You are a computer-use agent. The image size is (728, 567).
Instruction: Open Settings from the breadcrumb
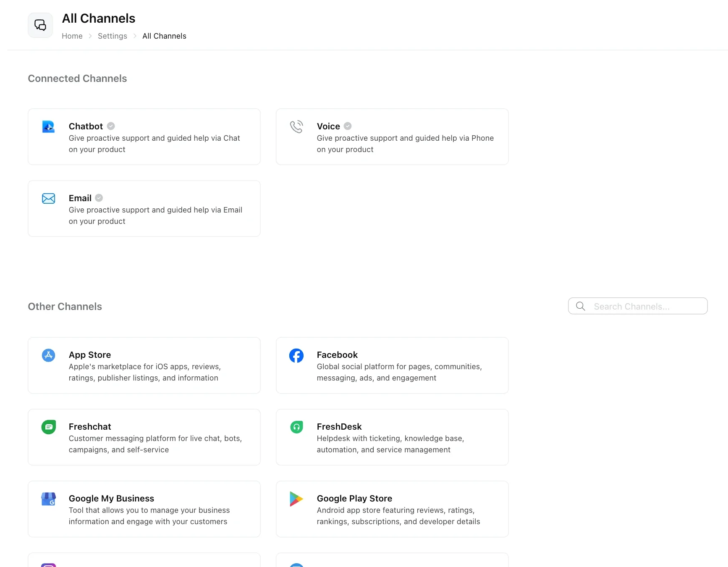coord(113,36)
